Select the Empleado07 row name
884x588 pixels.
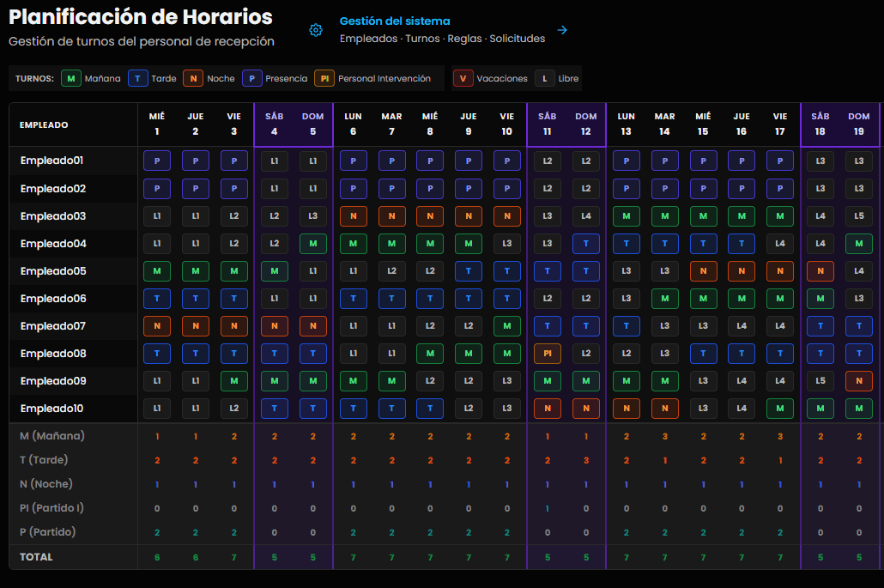tap(53, 326)
